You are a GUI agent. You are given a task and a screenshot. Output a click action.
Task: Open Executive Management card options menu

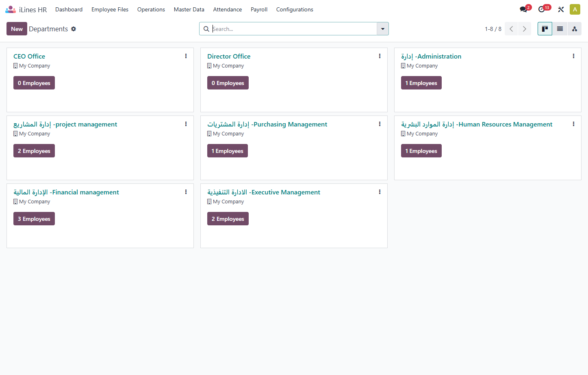pyautogui.click(x=380, y=192)
